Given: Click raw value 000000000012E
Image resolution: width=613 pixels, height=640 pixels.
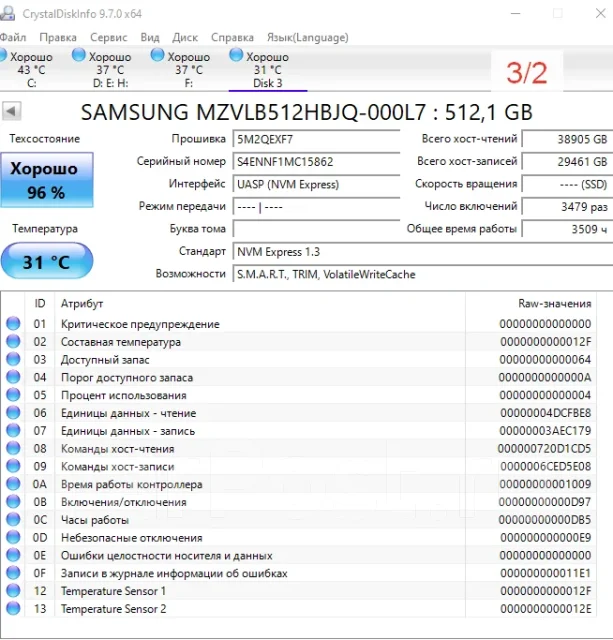Looking at the screenshot, I should coord(546,609).
